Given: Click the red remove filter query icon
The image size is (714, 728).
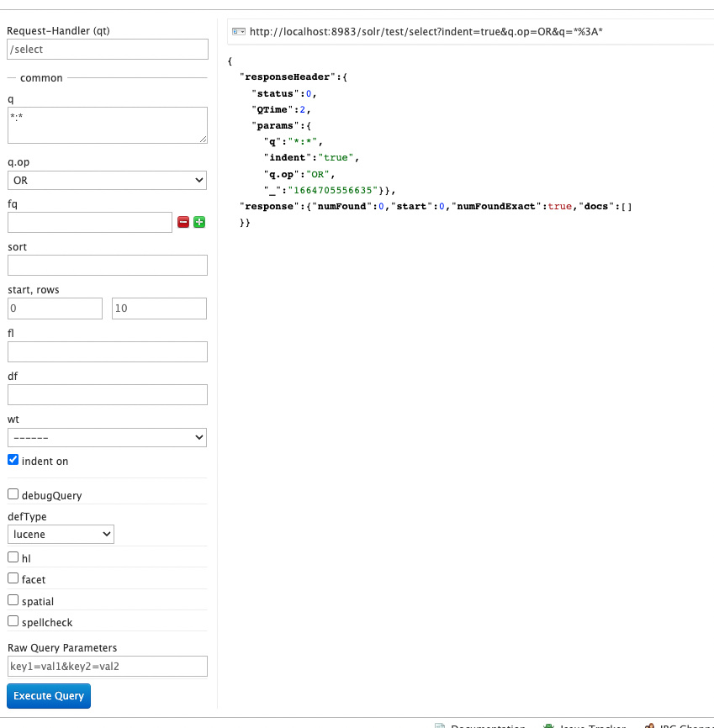Looking at the screenshot, I should click(183, 222).
